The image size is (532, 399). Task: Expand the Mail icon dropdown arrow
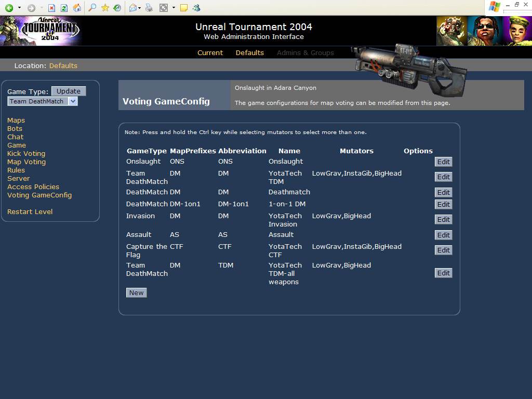coord(139,8)
